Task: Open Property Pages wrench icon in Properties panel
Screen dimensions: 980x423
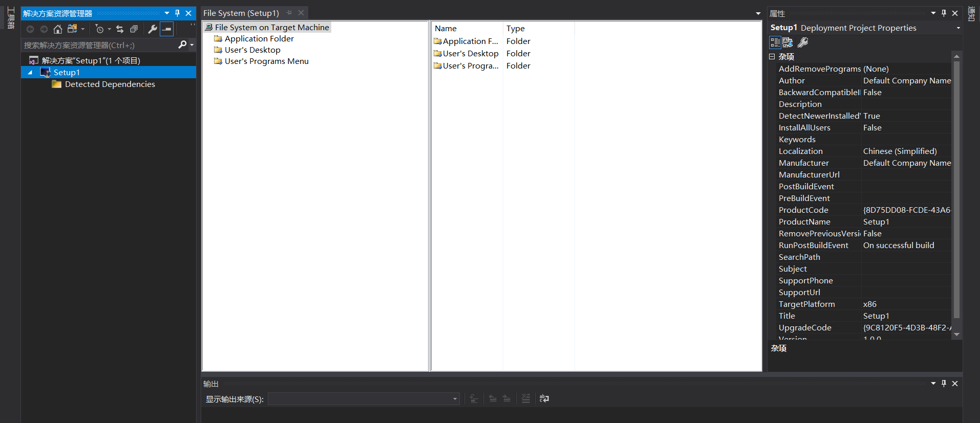Action: (x=803, y=42)
